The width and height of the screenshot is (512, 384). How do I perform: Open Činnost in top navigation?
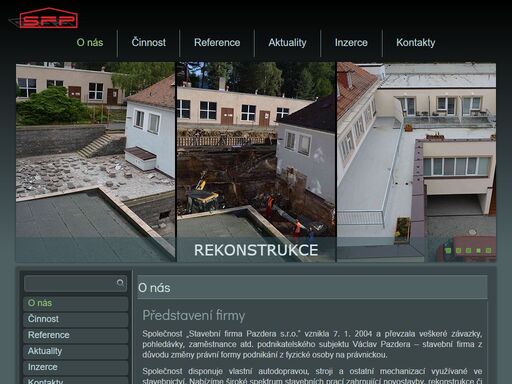click(x=148, y=43)
